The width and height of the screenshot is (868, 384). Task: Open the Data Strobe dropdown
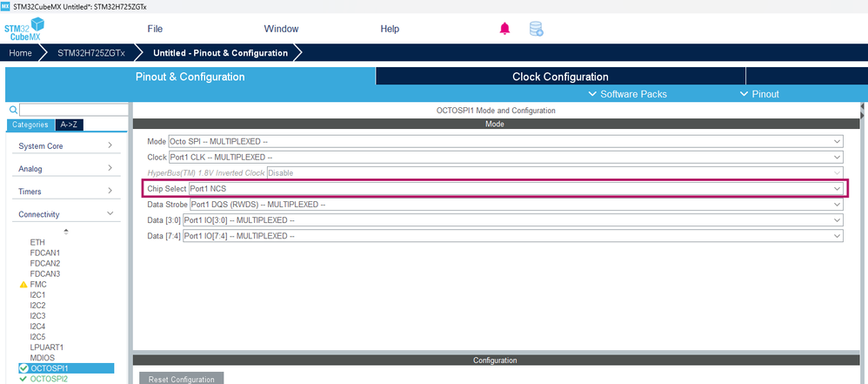coord(516,205)
